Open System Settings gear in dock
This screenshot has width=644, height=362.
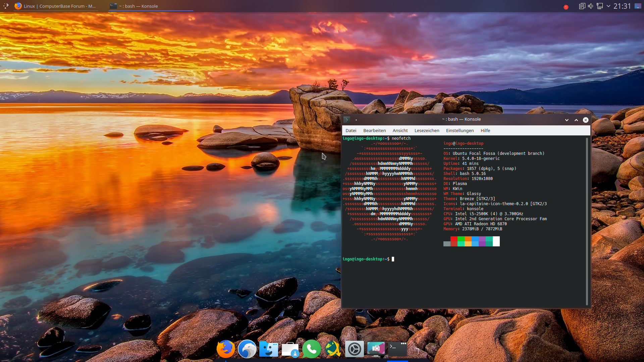click(x=355, y=349)
